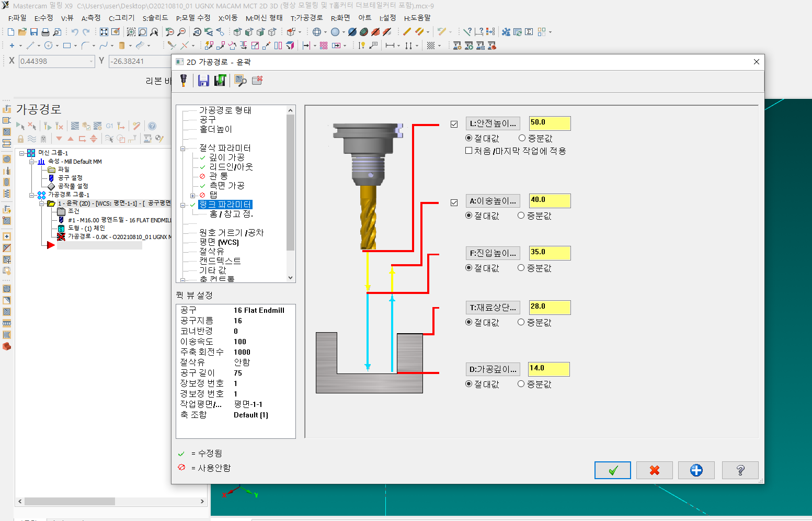
Task: Select 증분값 radio for 가공깊이
Action: (521, 384)
